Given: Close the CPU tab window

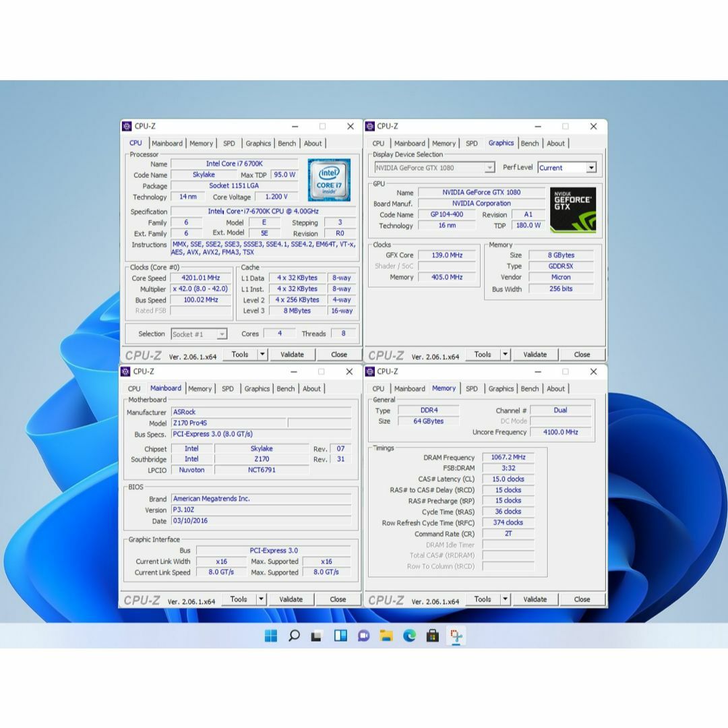Looking at the screenshot, I should point(351,126).
